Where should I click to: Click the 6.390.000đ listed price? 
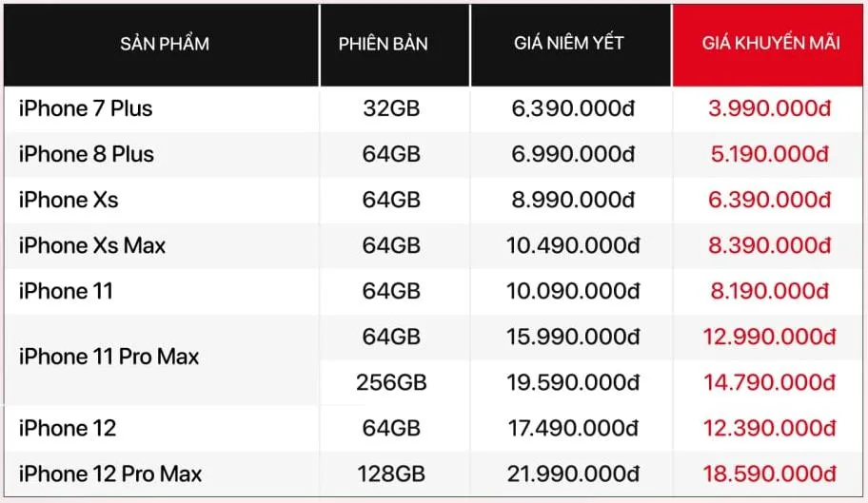pyautogui.click(x=573, y=108)
